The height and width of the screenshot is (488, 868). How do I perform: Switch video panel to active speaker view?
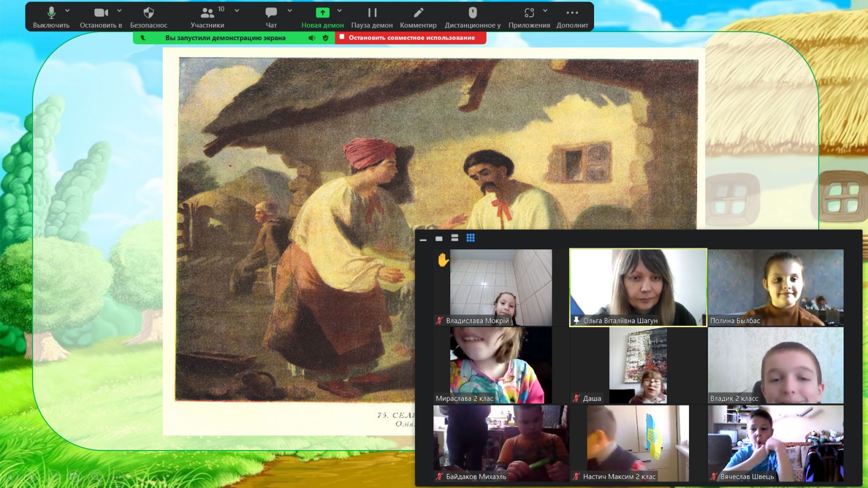[455, 238]
